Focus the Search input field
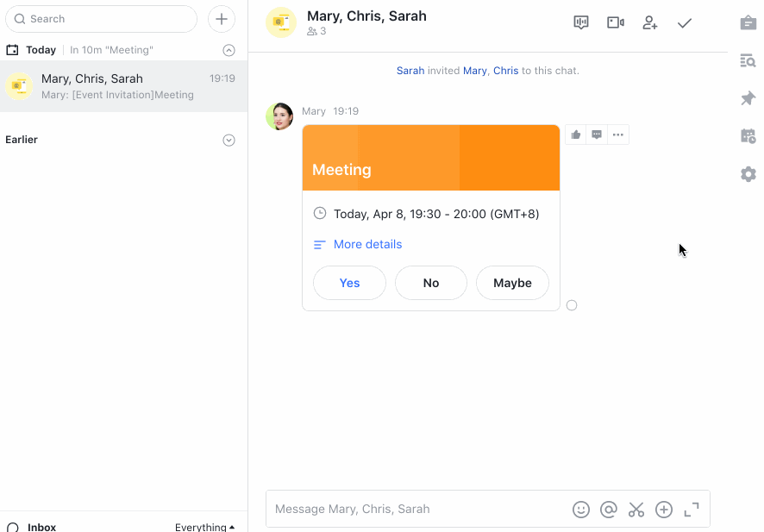Screen dimensions: 764x532 [102, 19]
